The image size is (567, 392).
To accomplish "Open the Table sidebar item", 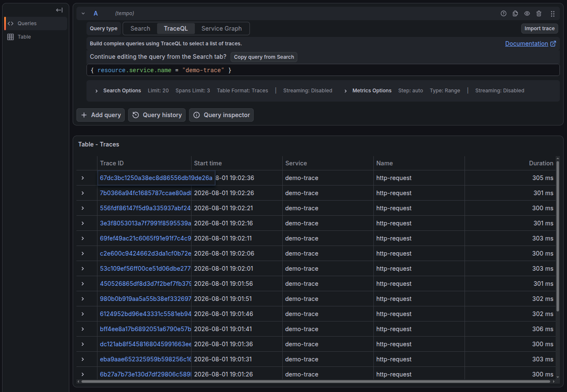I will point(36,37).
